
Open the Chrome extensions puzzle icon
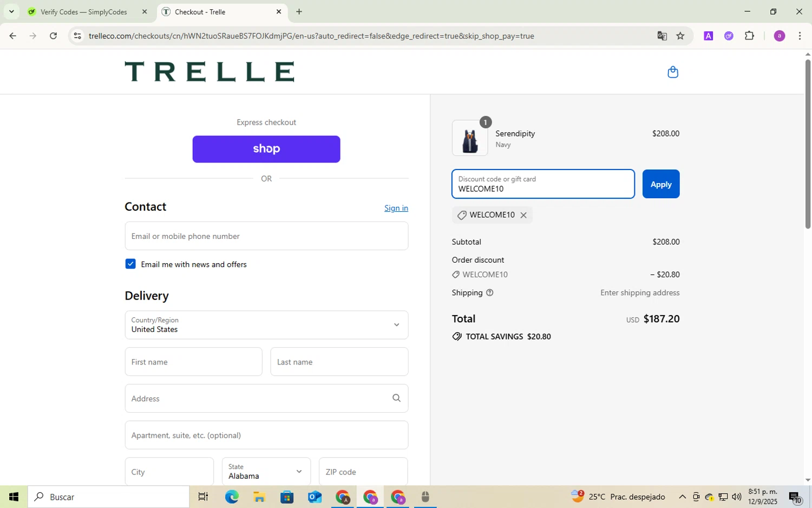pos(749,36)
